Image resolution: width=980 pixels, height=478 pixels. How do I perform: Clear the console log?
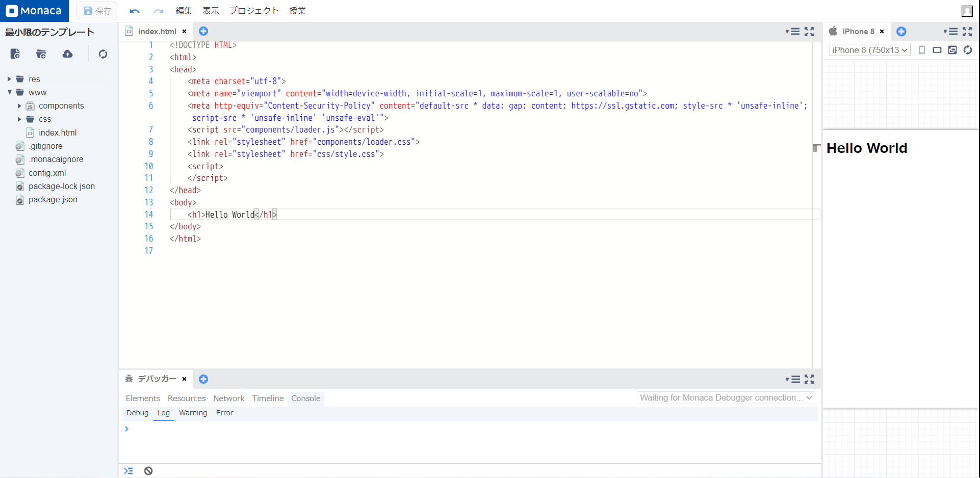(148, 471)
